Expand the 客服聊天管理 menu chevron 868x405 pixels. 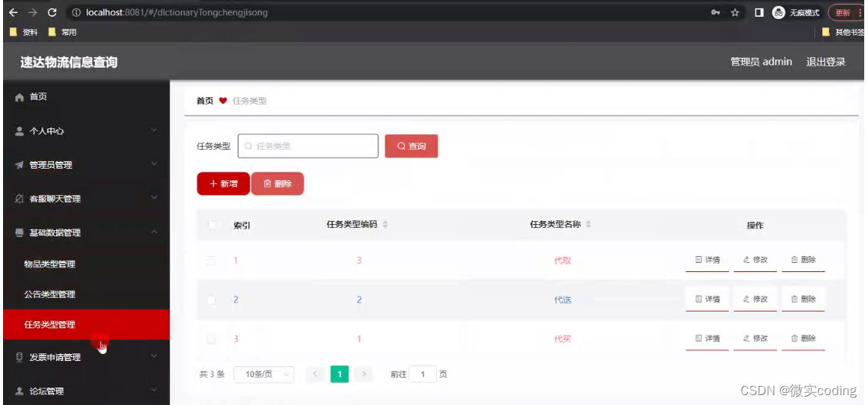154,198
